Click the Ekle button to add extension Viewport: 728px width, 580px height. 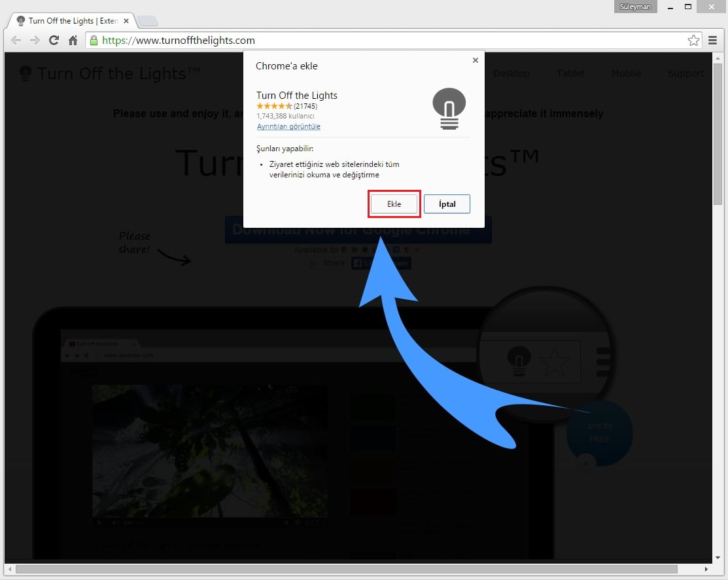pos(394,204)
